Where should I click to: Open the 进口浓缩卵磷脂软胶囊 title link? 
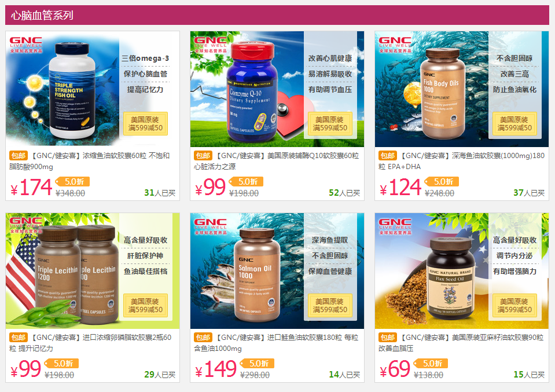pos(90,343)
